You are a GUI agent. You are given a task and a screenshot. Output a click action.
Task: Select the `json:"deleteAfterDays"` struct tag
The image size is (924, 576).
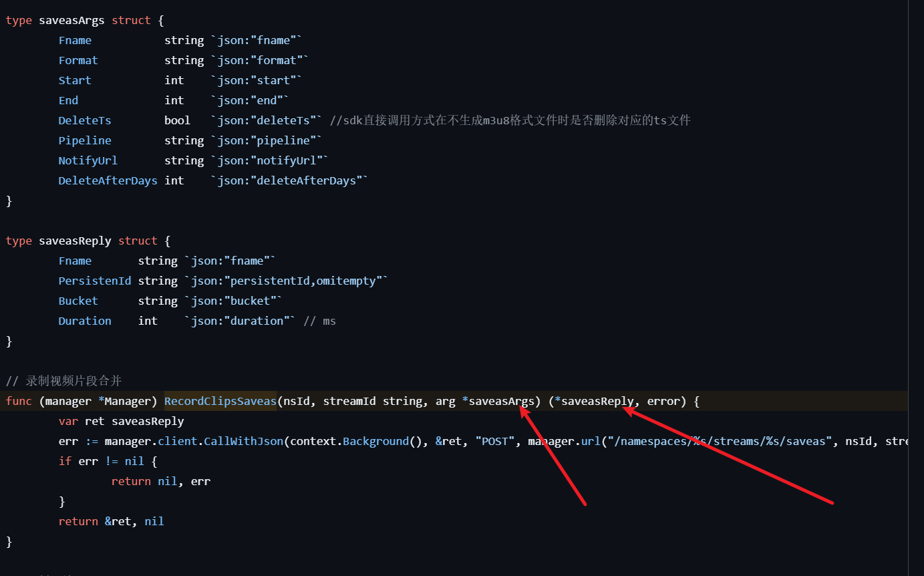(x=289, y=180)
